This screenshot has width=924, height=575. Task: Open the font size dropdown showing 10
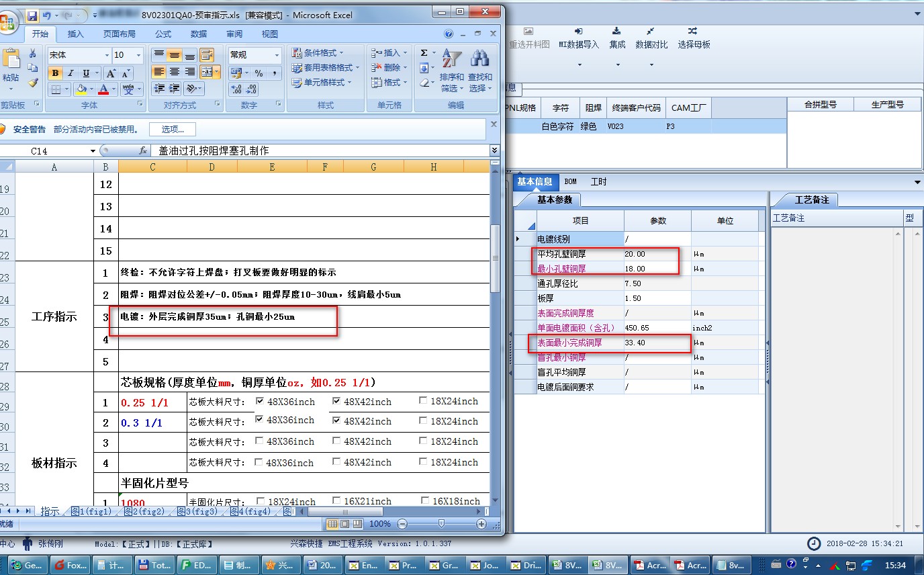pyautogui.click(x=139, y=55)
